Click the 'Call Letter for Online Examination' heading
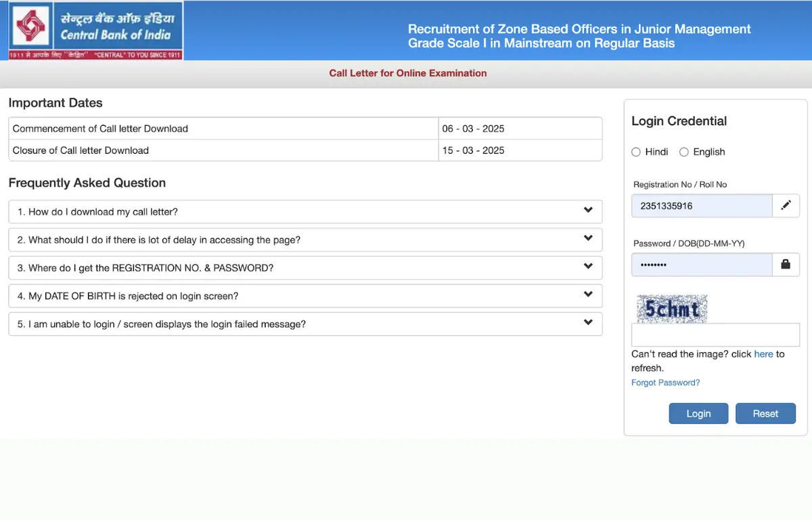Screen dimensions: 812x520 [x=408, y=73]
